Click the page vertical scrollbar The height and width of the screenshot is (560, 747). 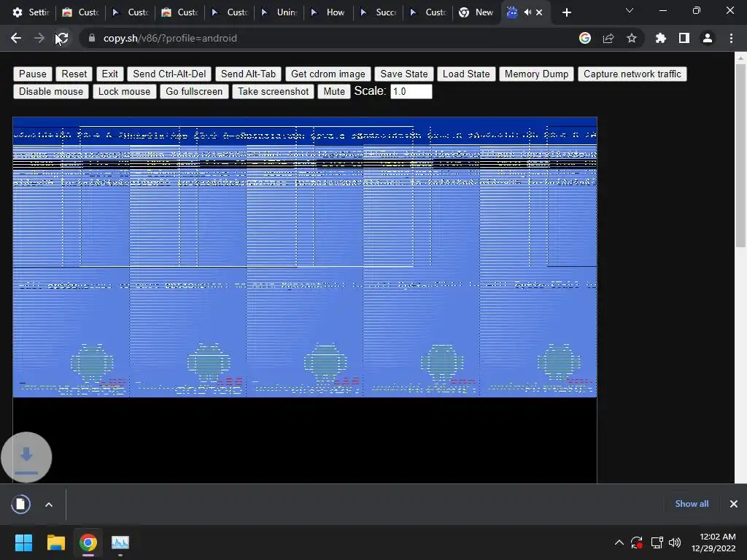click(x=740, y=155)
